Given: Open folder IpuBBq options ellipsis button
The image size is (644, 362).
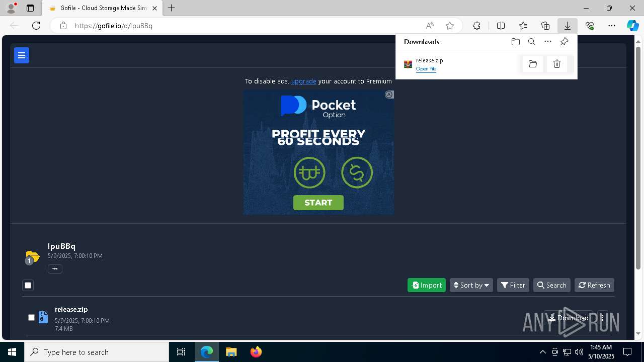Looking at the screenshot, I should point(55,269).
